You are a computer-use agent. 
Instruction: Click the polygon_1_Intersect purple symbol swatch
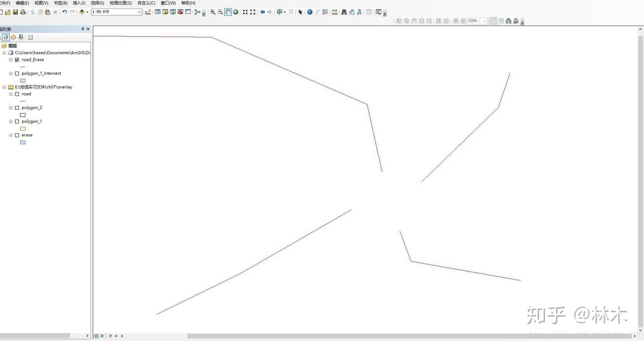pos(23,81)
